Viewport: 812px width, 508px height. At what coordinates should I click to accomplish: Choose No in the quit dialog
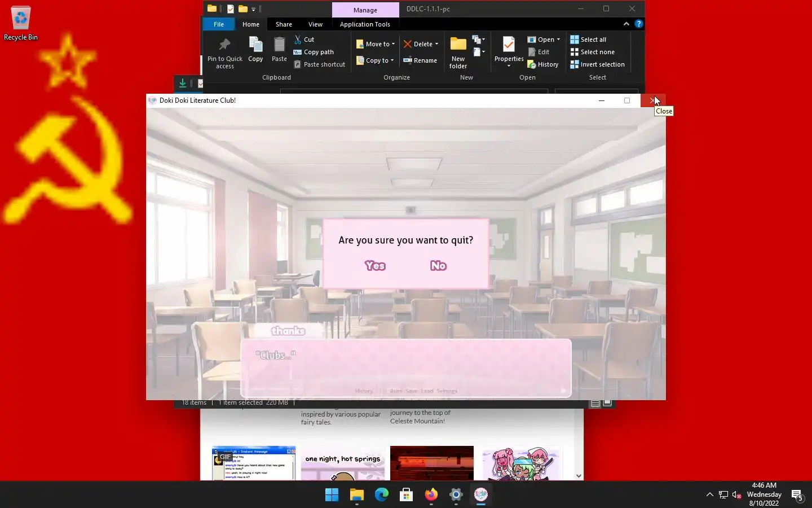pyautogui.click(x=438, y=265)
